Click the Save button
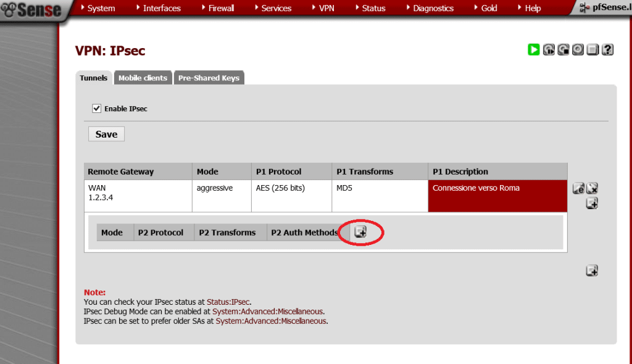 pos(106,134)
